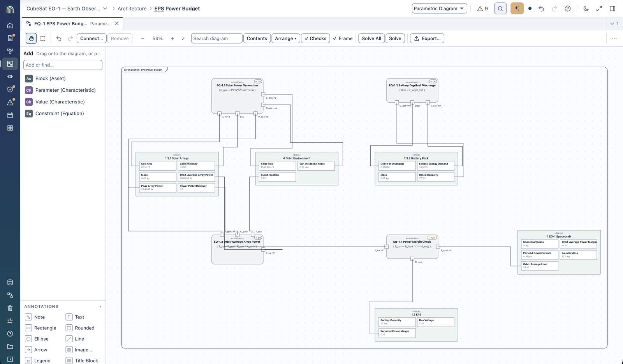Screen dimensions: 623x364
Task: Select the Rounded annotation shape
Action: pos(81,328)
